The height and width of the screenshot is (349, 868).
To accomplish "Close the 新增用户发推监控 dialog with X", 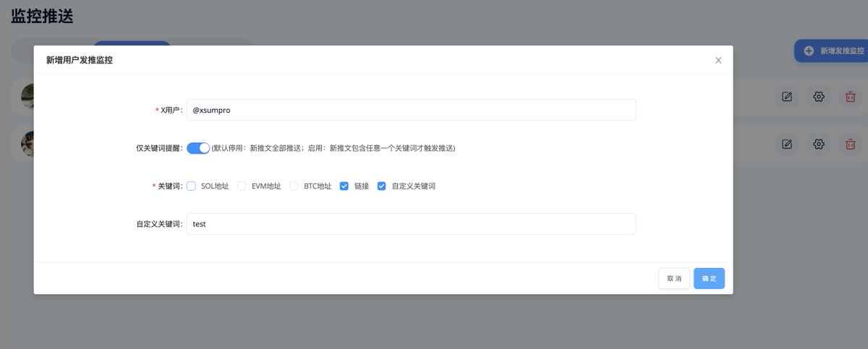I will click(718, 61).
